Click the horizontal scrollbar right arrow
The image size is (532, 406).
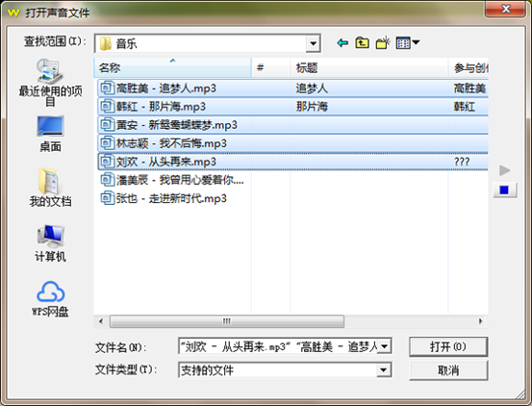tap(480, 321)
